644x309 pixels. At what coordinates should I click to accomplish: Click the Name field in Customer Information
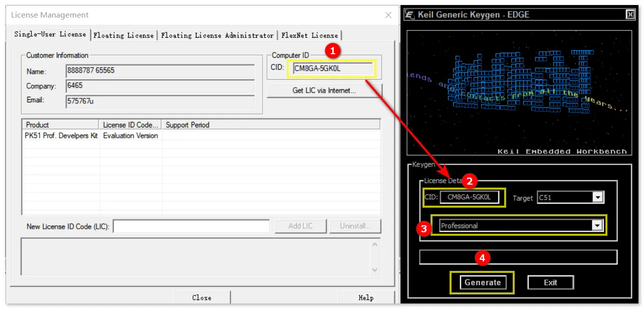160,71
